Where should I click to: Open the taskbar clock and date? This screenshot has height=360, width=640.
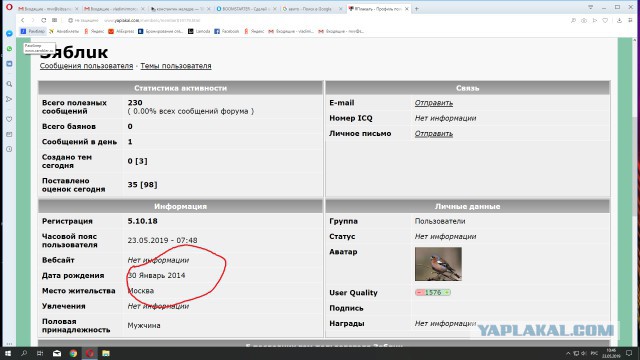coord(611,353)
